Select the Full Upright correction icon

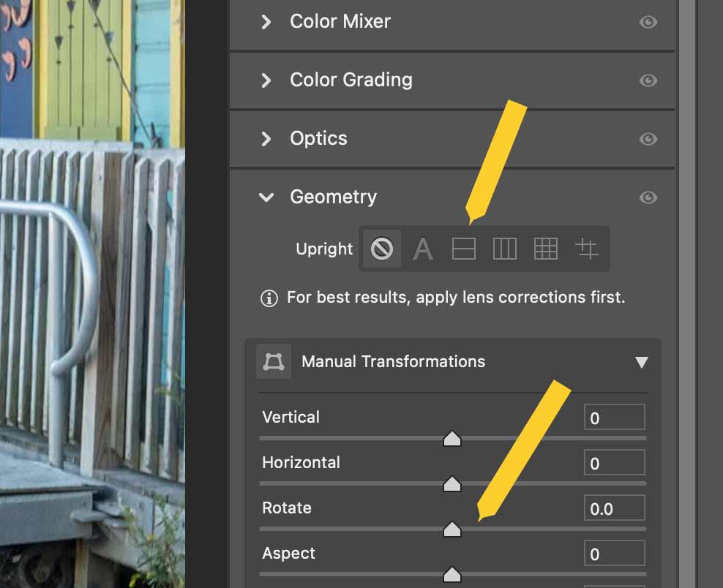click(x=547, y=249)
